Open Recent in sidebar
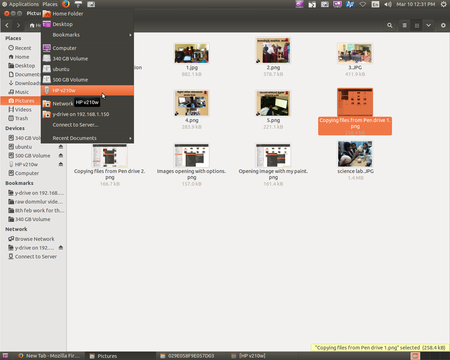The width and height of the screenshot is (450, 360). tap(20, 48)
